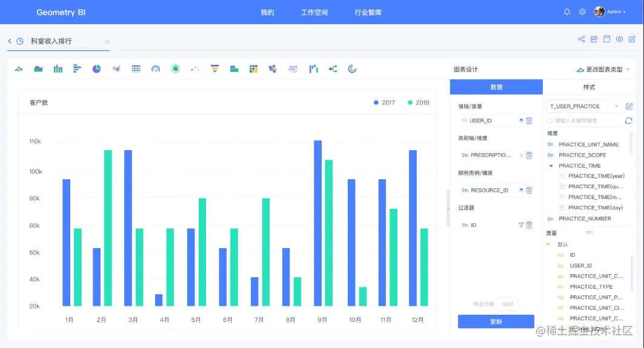Select the PRACTICE_SCOPE dimension
The height and width of the screenshot is (348, 644).
(582, 155)
